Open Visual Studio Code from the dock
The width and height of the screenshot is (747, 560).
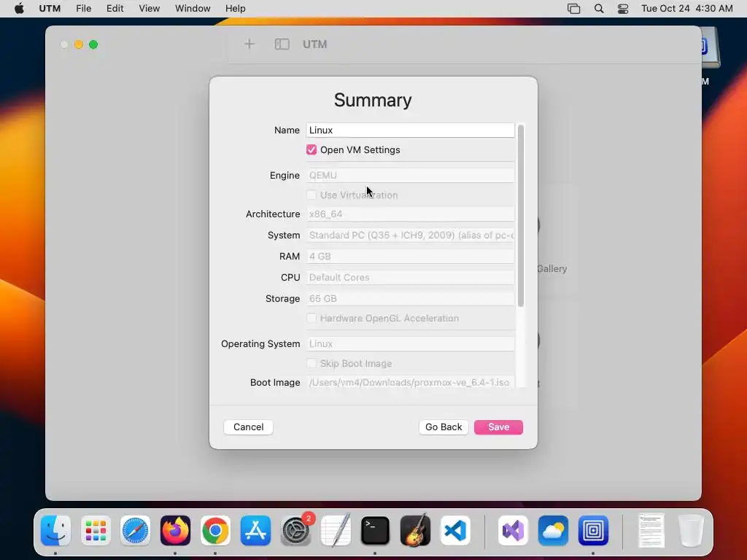pyautogui.click(x=455, y=531)
